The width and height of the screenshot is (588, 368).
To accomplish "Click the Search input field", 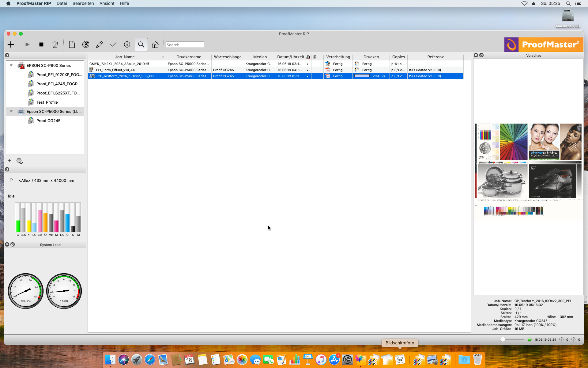I will click(x=185, y=45).
